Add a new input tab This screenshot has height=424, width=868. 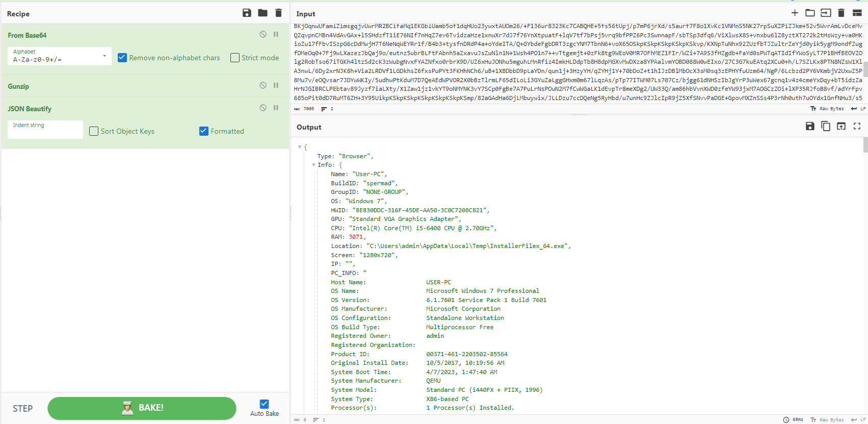click(795, 13)
